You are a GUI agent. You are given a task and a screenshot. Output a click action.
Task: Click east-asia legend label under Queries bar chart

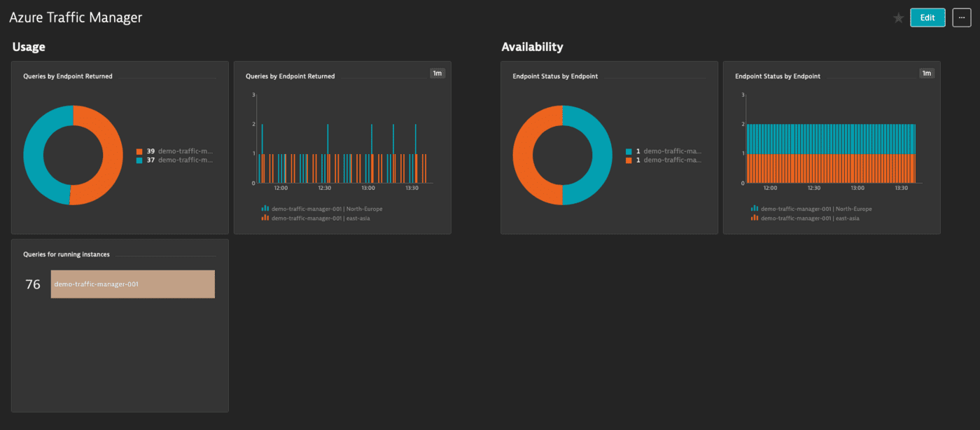[321, 218]
